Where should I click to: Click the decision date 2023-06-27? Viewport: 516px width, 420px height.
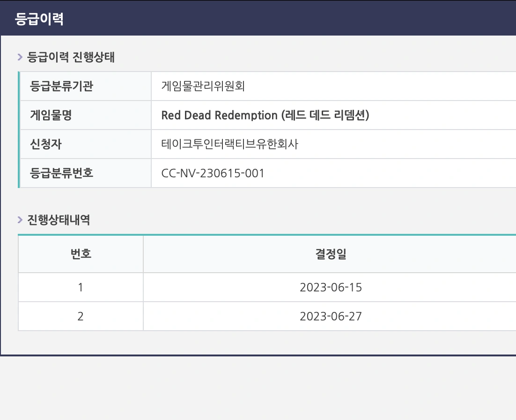tap(331, 317)
